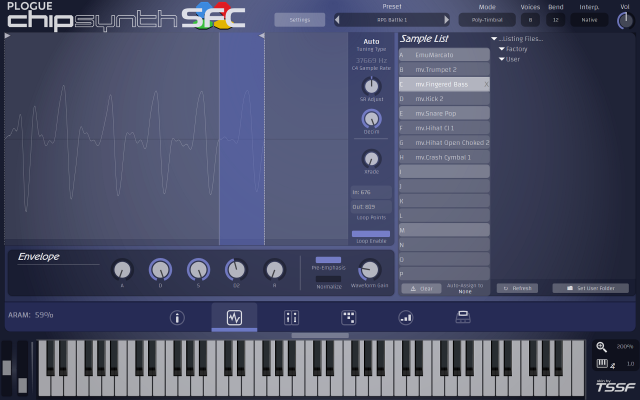Select sample slot E mv.Snare Pop
Image resolution: width=640 pixels, height=400 pixels.
(444, 113)
